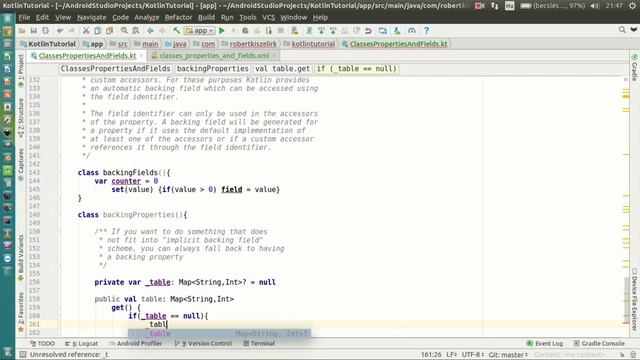
Task: Open Replace with the second magnifier icon
Action: [x=136, y=31]
